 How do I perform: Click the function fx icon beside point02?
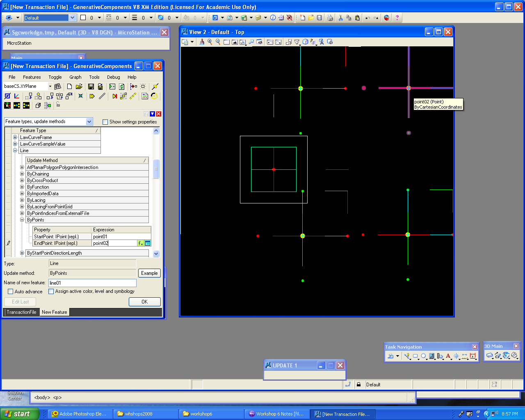[x=141, y=243]
